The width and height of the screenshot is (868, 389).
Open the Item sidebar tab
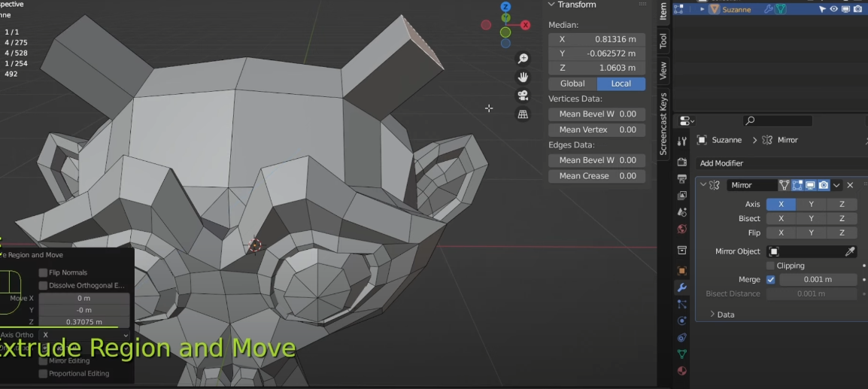tap(663, 11)
